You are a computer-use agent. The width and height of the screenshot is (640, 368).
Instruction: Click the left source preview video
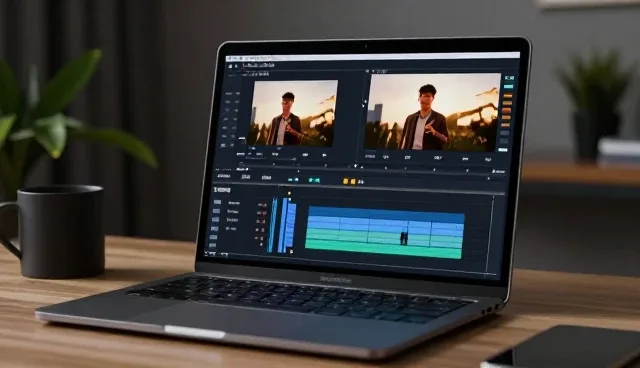pyautogui.click(x=293, y=113)
